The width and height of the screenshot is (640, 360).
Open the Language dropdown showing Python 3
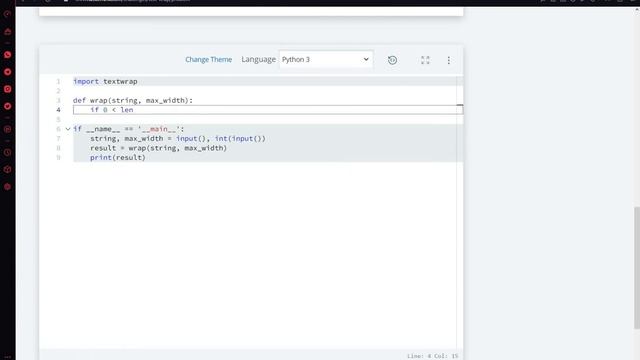point(326,60)
